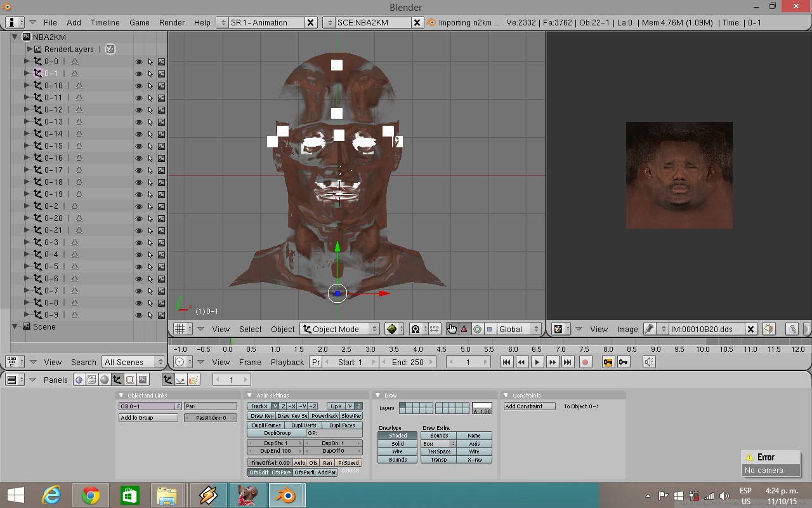This screenshot has width=812, height=508.
Task: Click the insert keyframe key icon
Action: (608, 362)
